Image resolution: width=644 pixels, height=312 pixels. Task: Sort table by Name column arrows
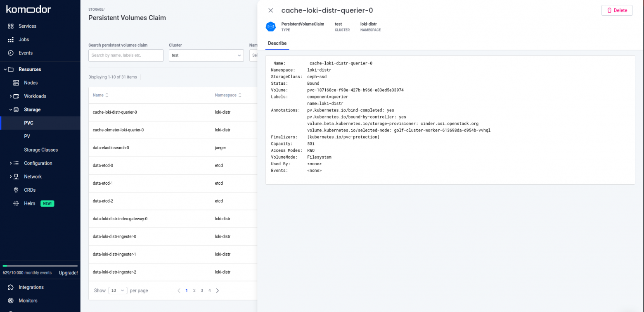point(107,95)
